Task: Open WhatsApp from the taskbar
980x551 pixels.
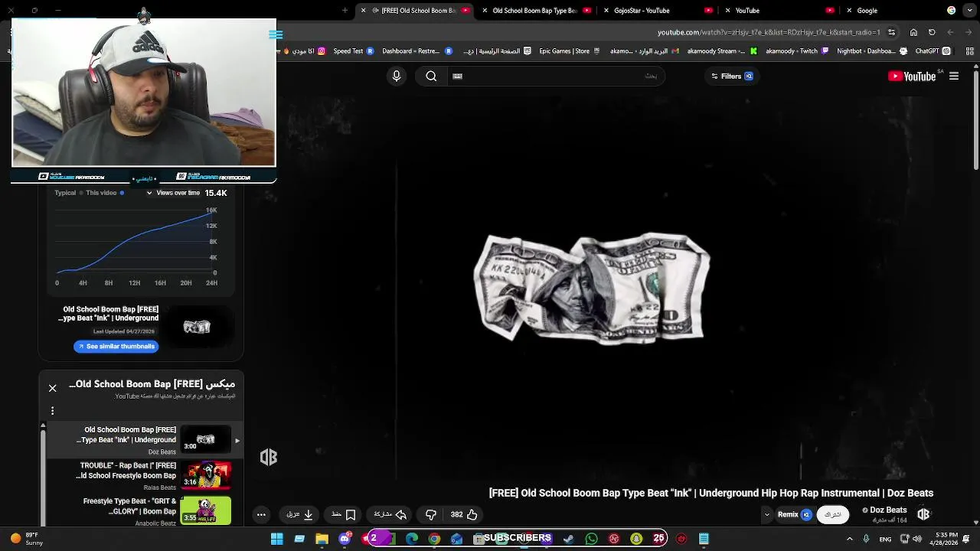Action: tap(591, 539)
